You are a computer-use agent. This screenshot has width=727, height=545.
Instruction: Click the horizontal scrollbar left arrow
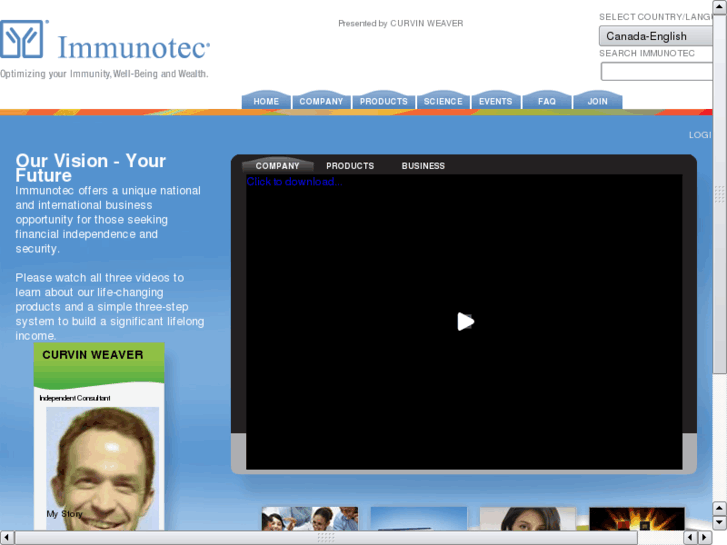tap(6, 537)
